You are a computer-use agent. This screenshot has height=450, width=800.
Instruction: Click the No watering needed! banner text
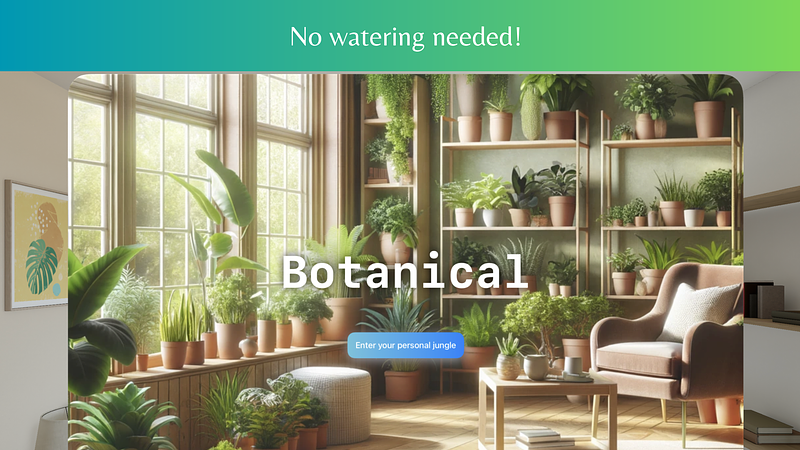tap(406, 37)
